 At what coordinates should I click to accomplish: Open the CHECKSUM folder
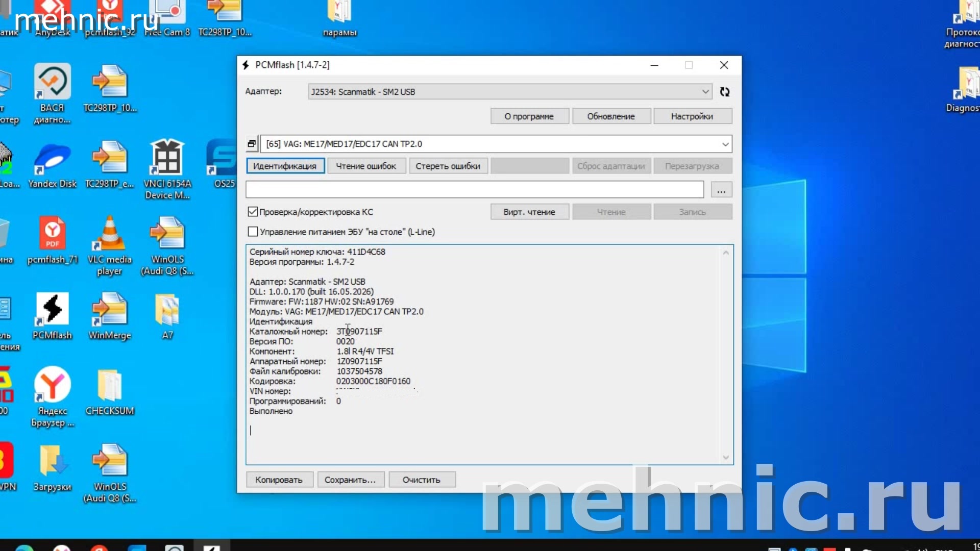(x=110, y=392)
